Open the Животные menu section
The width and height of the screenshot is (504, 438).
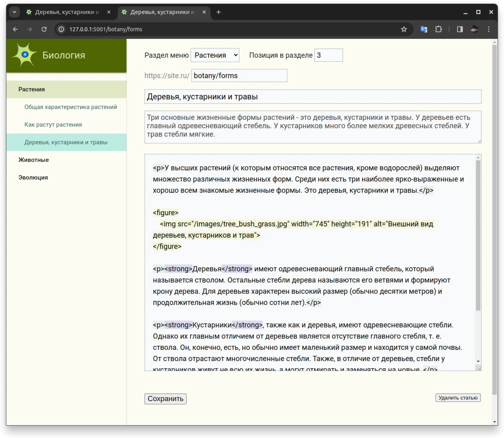pyautogui.click(x=34, y=160)
